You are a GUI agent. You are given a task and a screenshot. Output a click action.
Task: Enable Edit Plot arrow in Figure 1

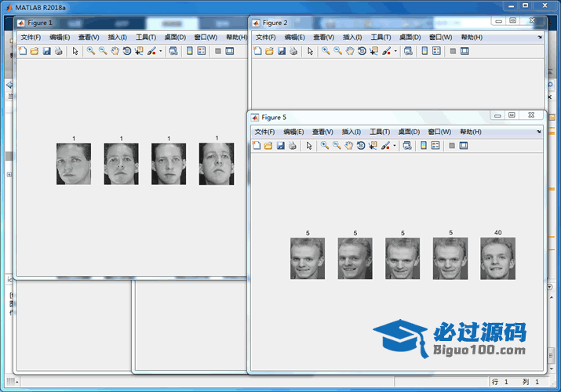tap(75, 51)
